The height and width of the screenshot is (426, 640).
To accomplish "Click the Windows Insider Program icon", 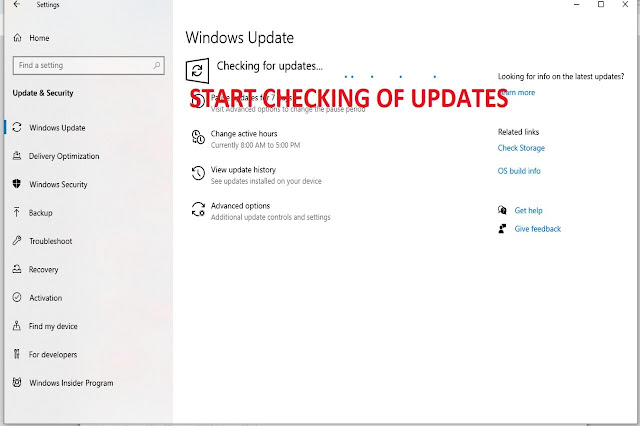I will (17, 382).
